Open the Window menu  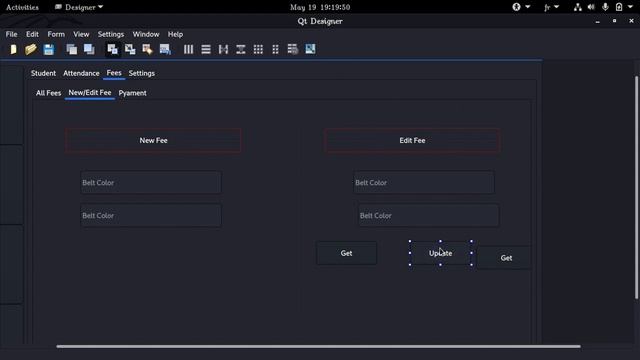pos(146,34)
